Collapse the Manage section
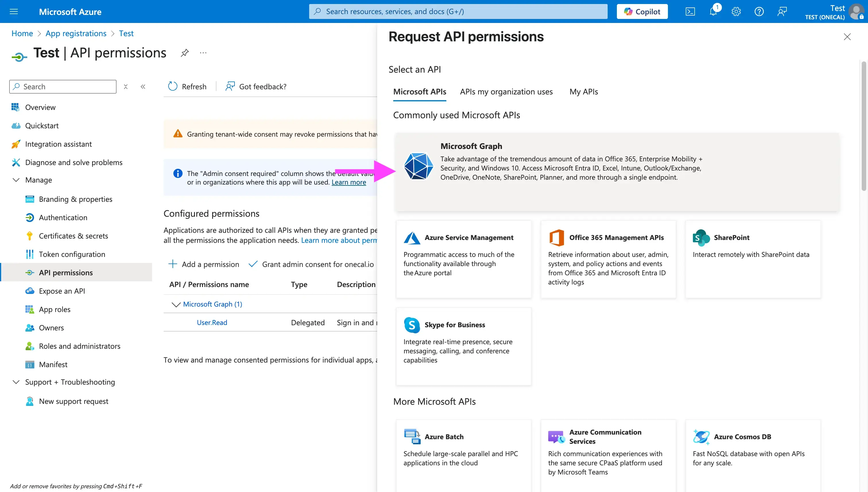This screenshot has width=868, height=492. coord(15,180)
